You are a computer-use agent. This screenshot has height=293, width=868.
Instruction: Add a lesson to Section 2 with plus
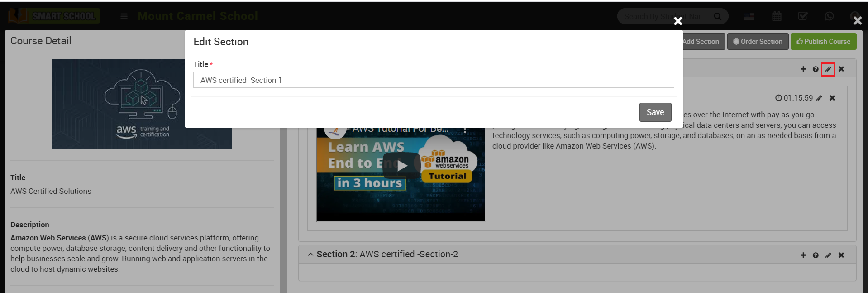(x=803, y=255)
